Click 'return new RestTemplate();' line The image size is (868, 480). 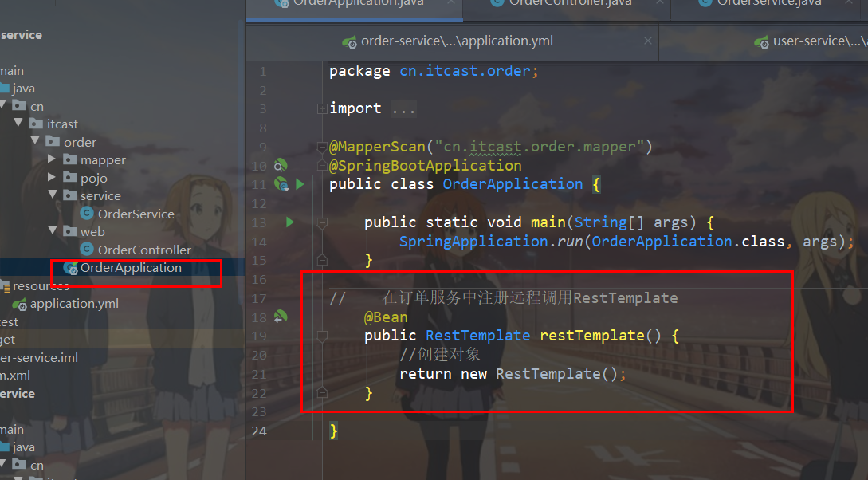click(x=513, y=374)
